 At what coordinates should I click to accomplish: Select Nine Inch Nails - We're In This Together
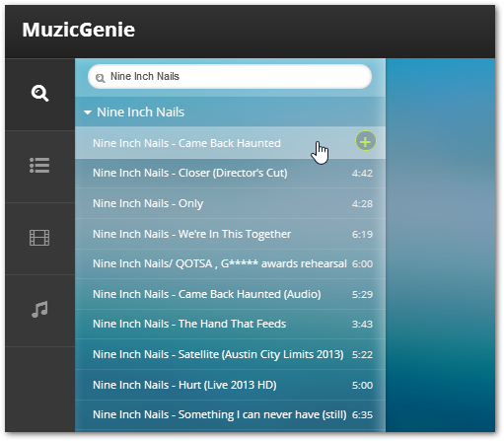click(x=230, y=234)
